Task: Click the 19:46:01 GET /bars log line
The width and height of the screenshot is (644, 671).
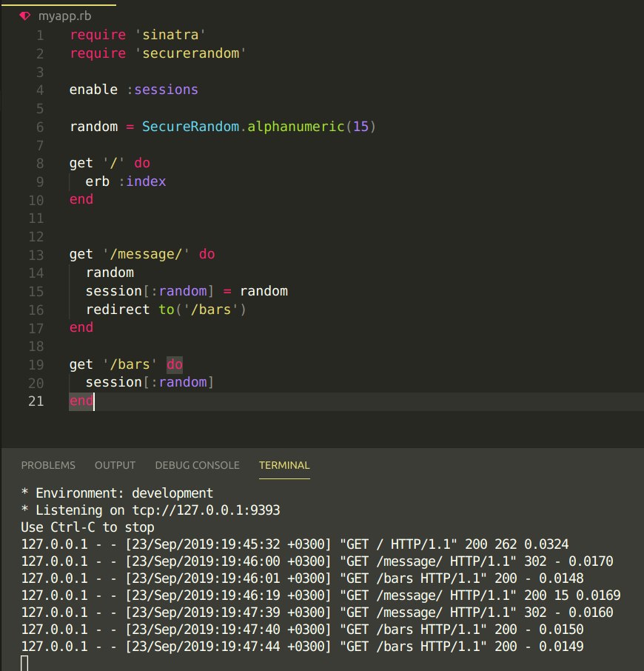Action: tap(302, 578)
